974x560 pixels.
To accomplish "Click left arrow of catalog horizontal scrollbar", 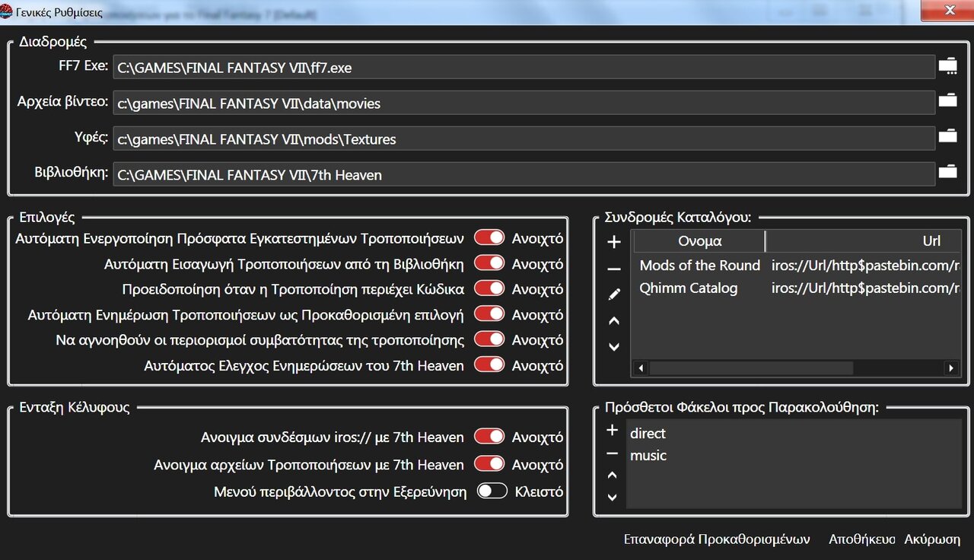I will [641, 367].
